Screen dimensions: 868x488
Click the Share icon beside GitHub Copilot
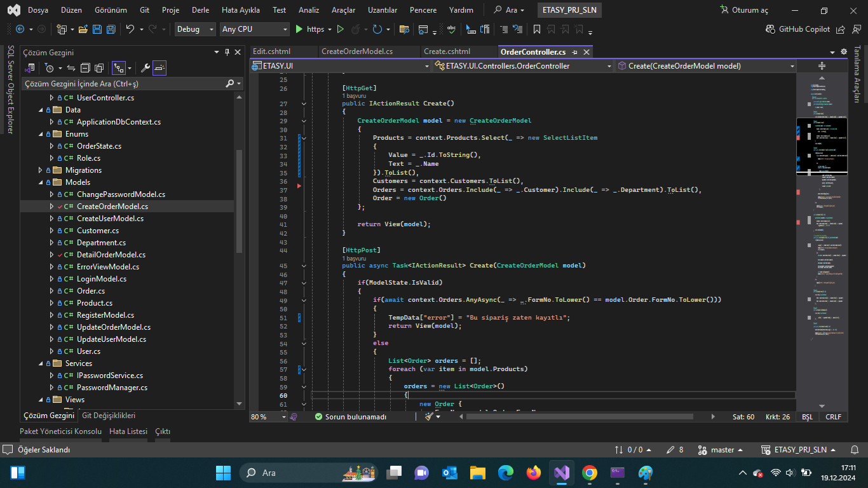click(x=841, y=29)
